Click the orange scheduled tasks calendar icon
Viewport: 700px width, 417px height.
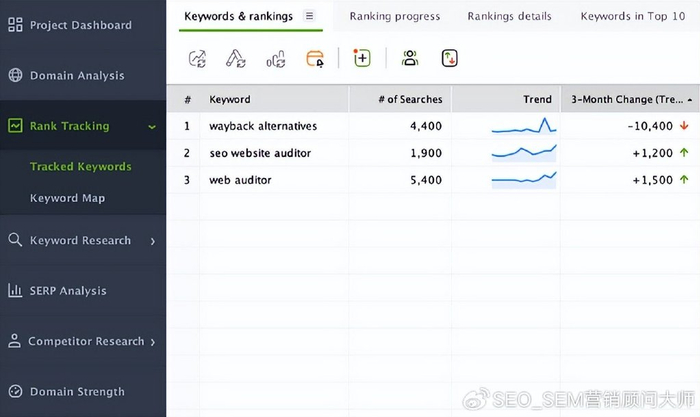click(315, 59)
